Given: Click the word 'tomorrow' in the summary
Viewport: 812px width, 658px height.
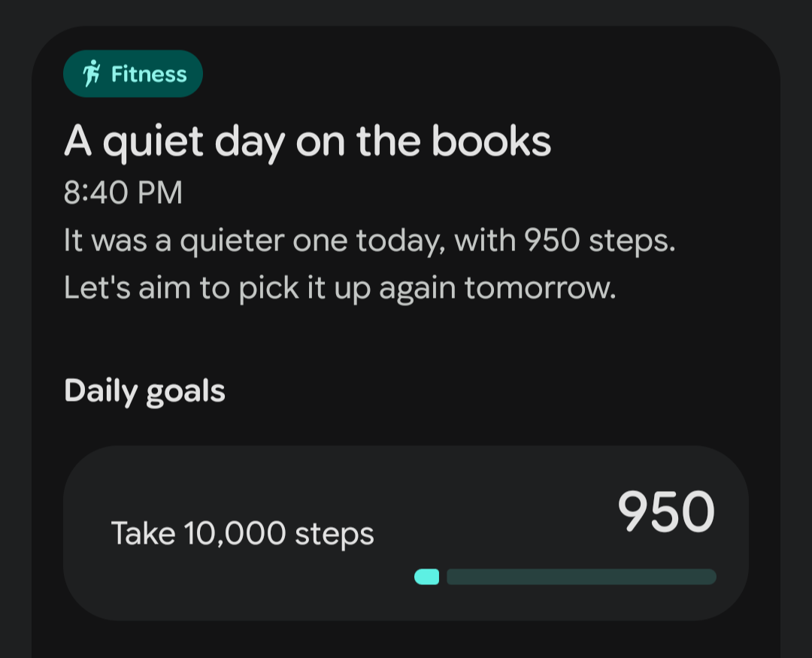Looking at the screenshot, I should [x=540, y=288].
